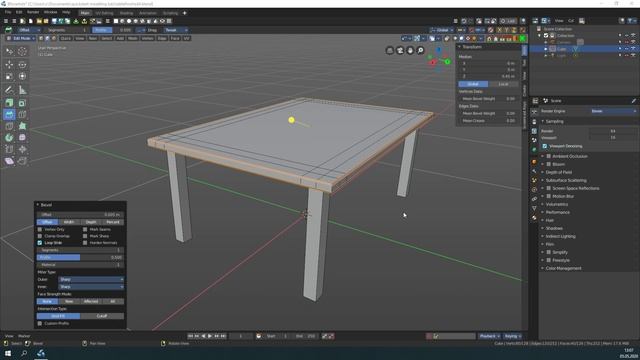Enable Mark Seams checkbox
Viewport: 640px width, 360px height.
85,229
